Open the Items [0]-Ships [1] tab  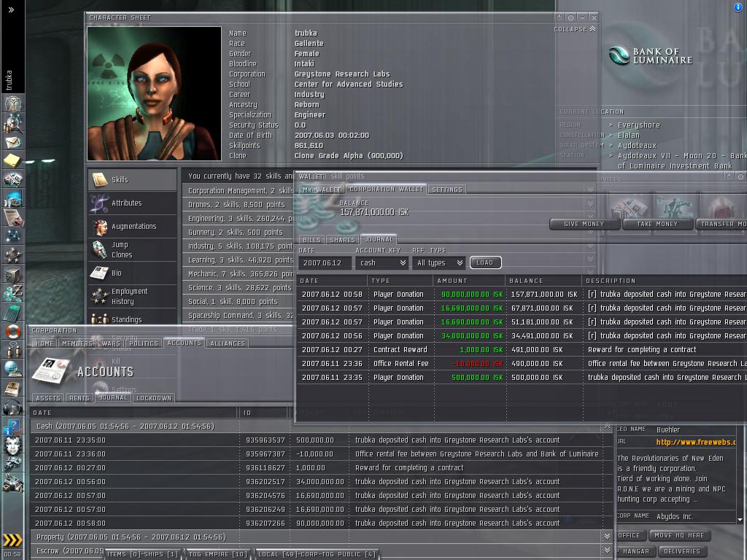142,554
